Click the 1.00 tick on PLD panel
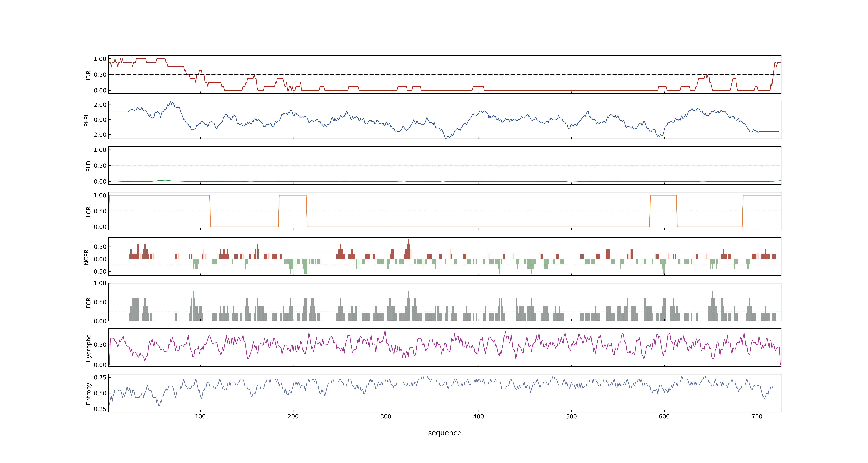 coord(100,150)
